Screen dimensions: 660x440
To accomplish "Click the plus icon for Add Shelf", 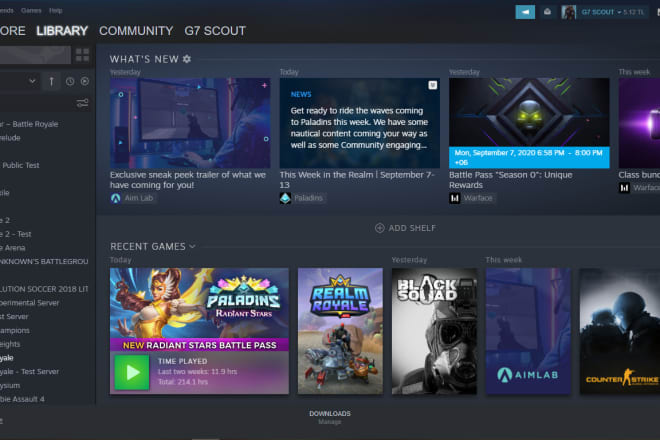I will [379, 228].
